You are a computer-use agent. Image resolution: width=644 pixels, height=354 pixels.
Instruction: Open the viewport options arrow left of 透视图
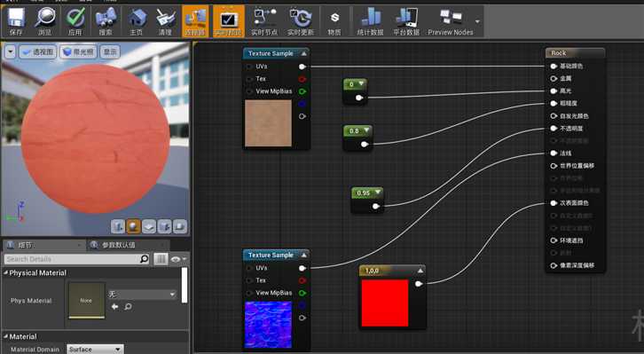click(10, 51)
